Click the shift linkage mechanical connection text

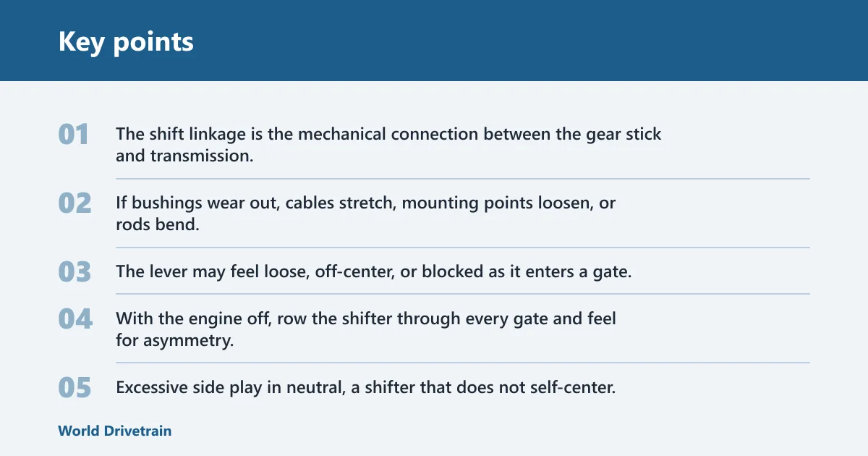388,145
